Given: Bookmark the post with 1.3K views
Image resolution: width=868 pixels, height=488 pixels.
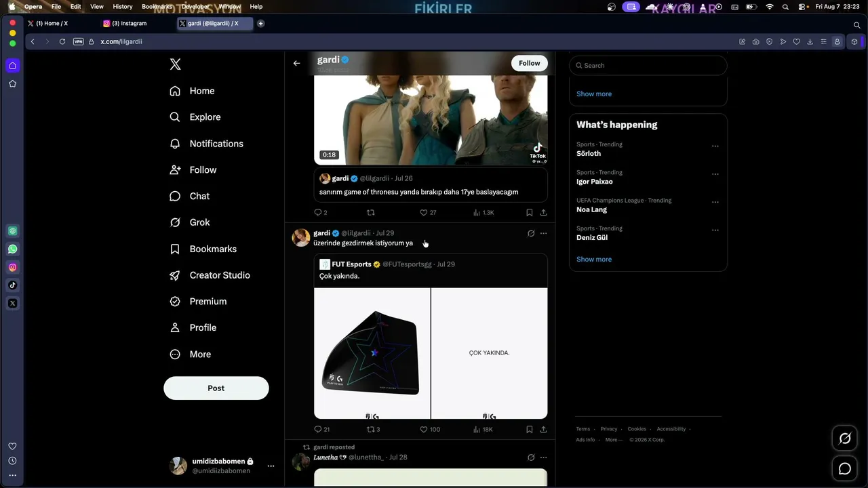Looking at the screenshot, I should click(529, 212).
